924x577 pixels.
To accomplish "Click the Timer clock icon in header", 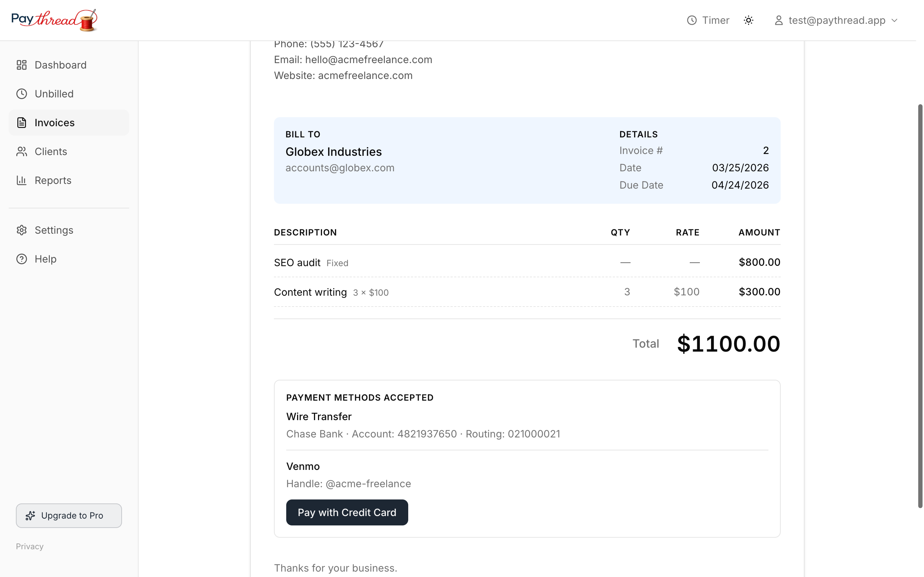I will tap(692, 20).
